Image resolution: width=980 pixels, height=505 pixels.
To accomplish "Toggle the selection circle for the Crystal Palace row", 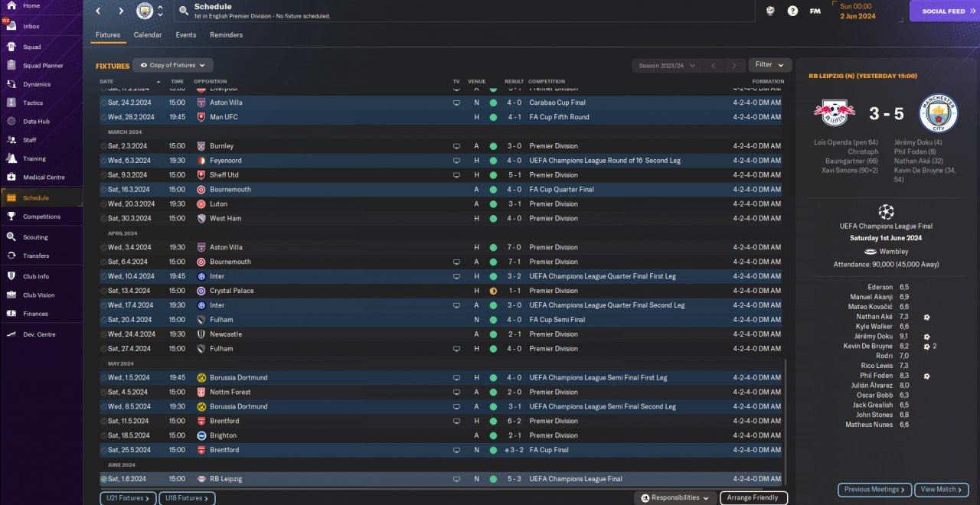I will [x=104, y=291].
